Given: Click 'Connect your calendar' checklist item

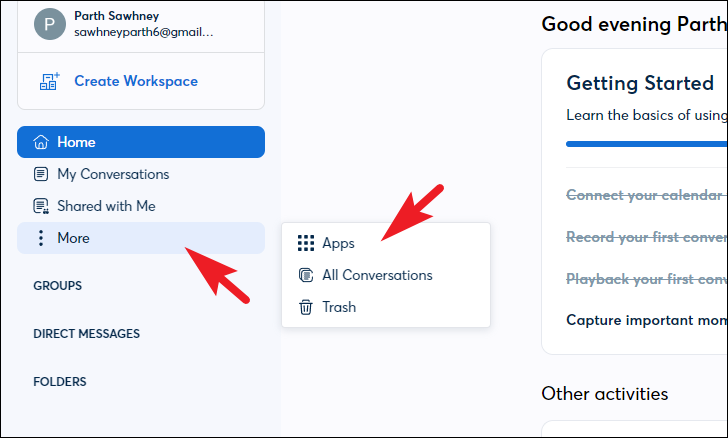Looking at the screenshot, I should coord(646,195).
